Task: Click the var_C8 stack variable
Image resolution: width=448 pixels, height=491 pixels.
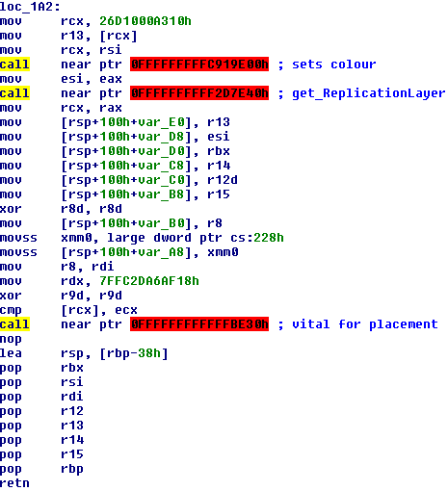Action: pos(162,166)
